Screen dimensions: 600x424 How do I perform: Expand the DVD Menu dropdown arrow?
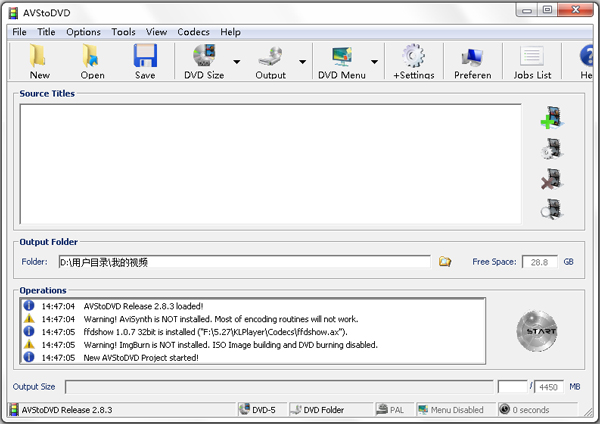374,62
